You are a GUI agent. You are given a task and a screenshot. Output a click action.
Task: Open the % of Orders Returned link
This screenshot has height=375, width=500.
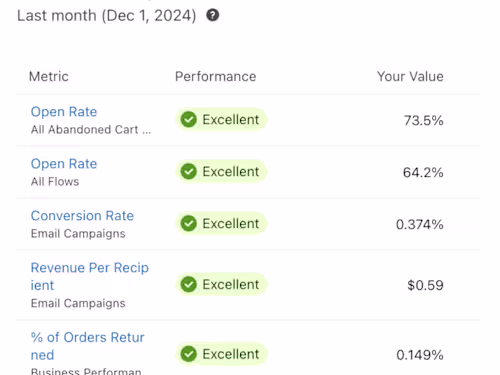[x=88, y=346]
